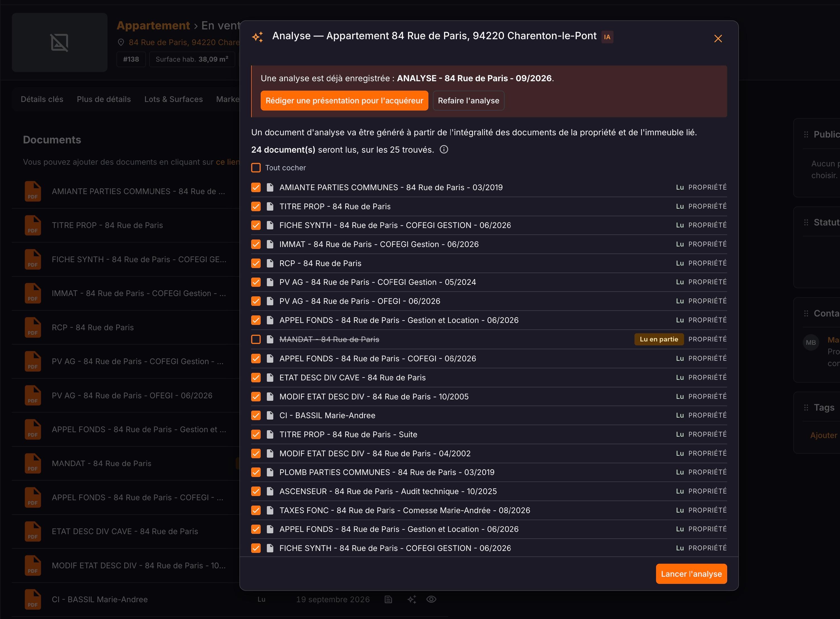Screen dimensions: 840x619
Task: Click the eye icon in CI - BASSIL row
Action: 431,599
